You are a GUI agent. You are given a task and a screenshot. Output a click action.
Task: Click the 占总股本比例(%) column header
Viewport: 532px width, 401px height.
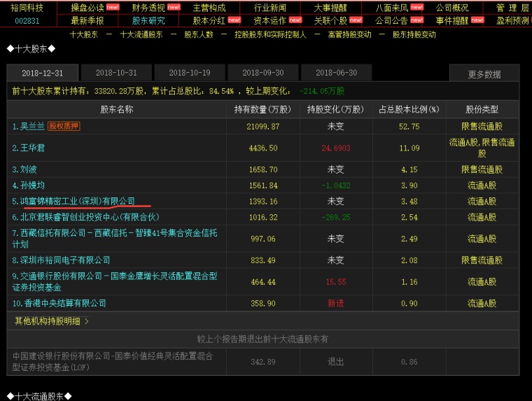tap(409, 109)
